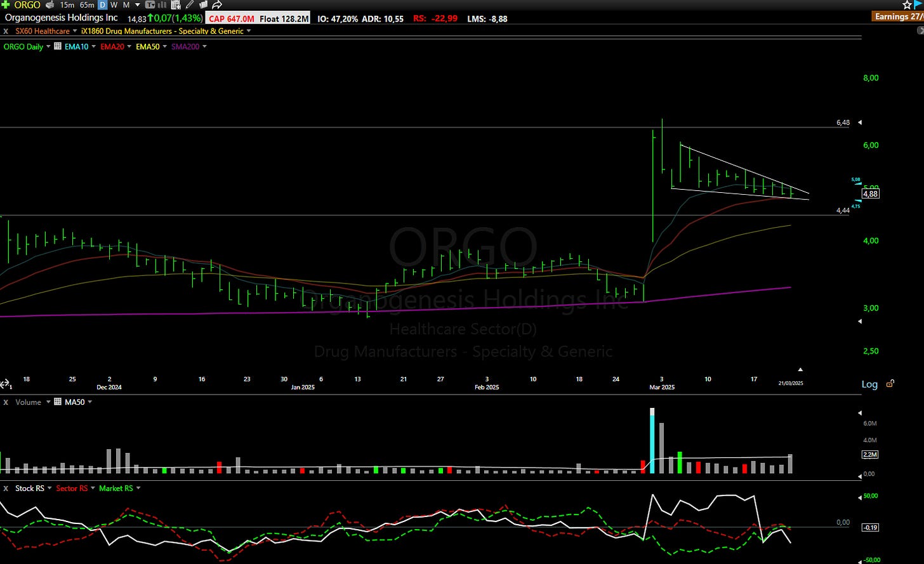Click the blue flag icon

pos(918,4)
